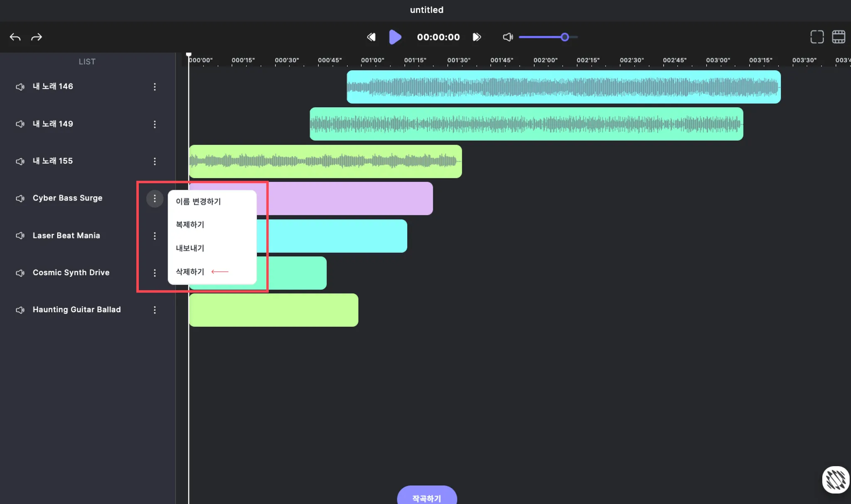Open the options menu for Haunting Guitar Ballad
The image size is (851, 504).
point(155,310)
